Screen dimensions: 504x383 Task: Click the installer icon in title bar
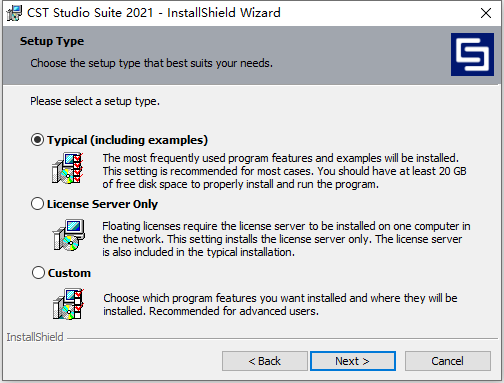pos(14,13)
